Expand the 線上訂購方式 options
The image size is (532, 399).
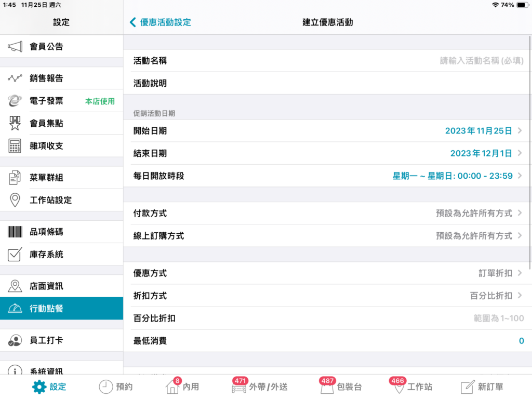tap(327, 236)
